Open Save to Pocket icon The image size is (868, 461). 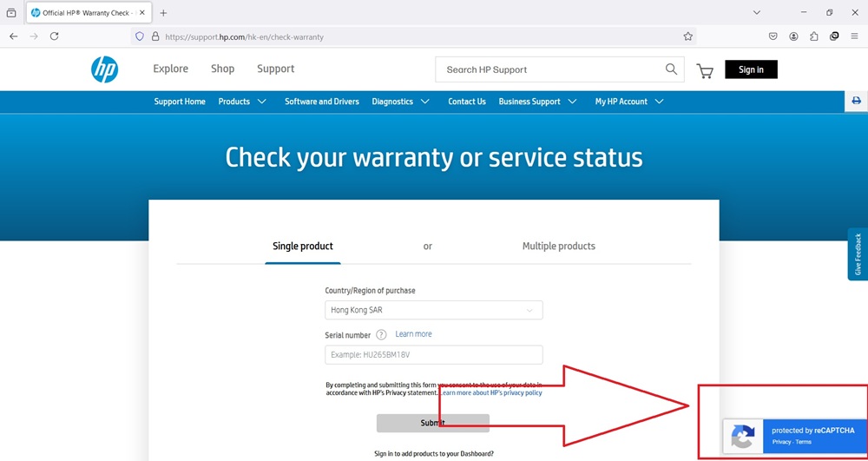pyautogui.click(x=773, y=36)
